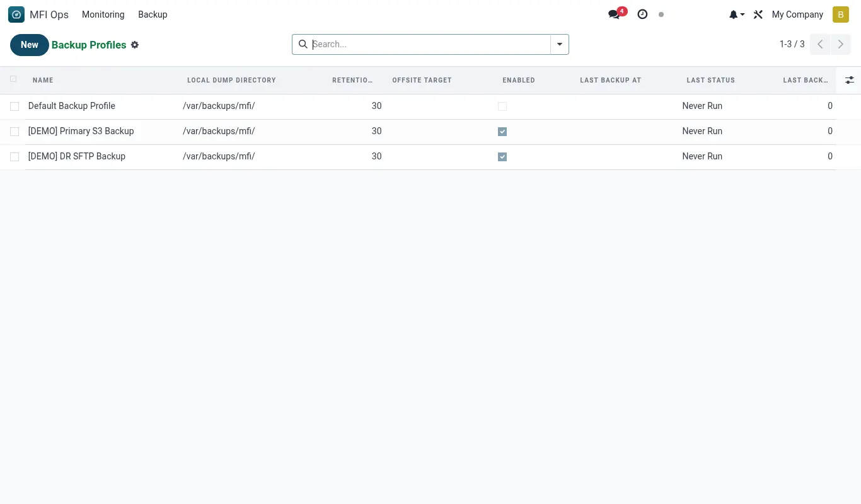
Task: Open the notifications bell dropdown
Action: point(737,14)
